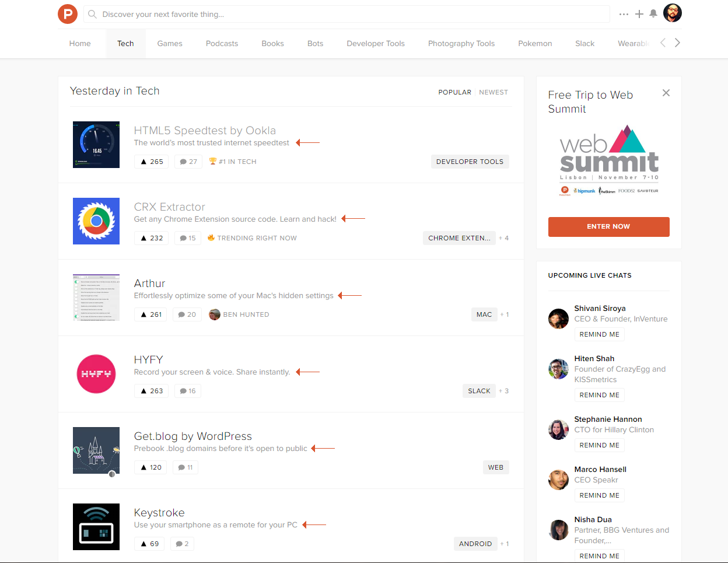
Task: Close the Free Trip to Web Summit card
Action: [x=666, y=93]
